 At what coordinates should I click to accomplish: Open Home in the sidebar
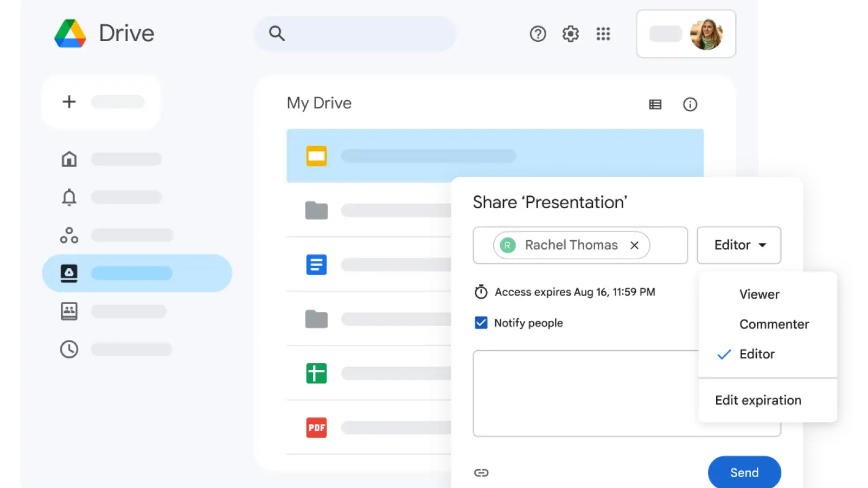(69, 159)
